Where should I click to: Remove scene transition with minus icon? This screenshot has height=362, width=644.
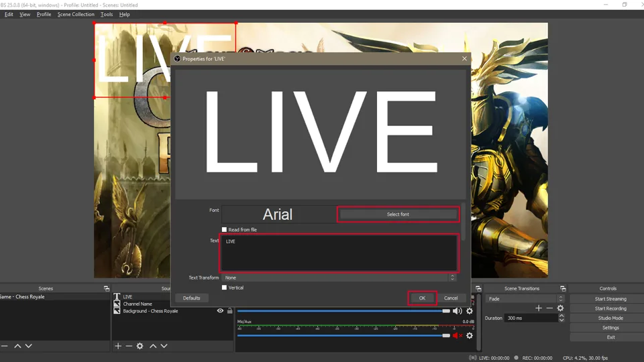[549, 308]
